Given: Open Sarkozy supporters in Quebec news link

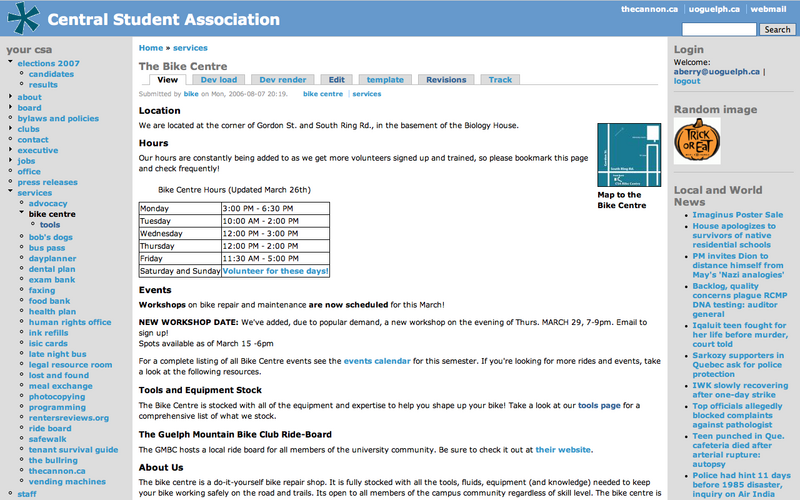Looking at the screenshot, I should 738,365.
